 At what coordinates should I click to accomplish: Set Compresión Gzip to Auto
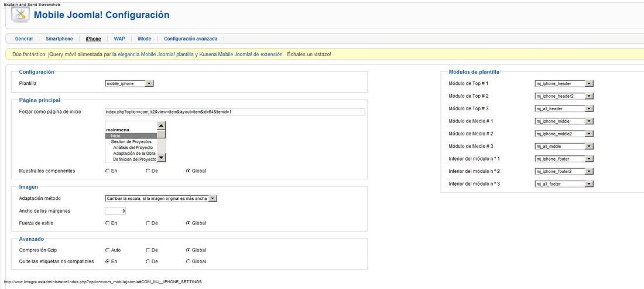point(108,250)
